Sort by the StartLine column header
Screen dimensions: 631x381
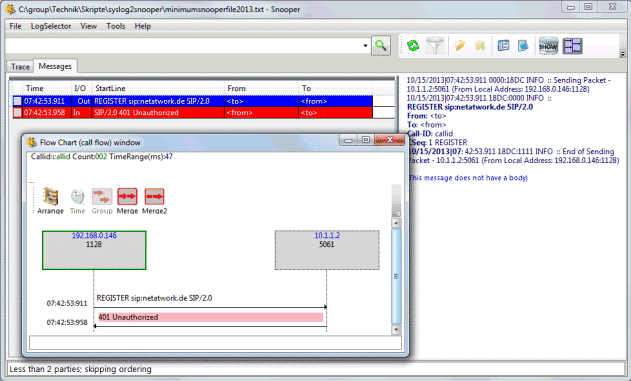pos(158,88)
